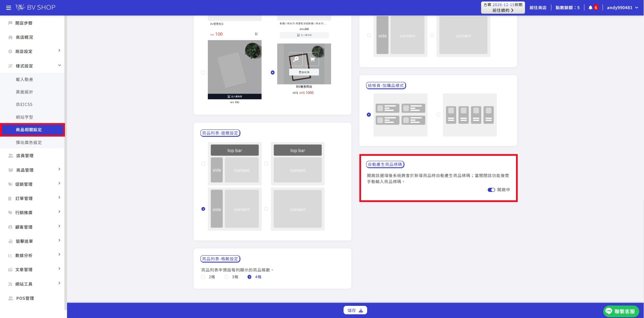This screenshot has height=318, width=644.
Task: Select the 2格 radio option
Action: [203, 277]
